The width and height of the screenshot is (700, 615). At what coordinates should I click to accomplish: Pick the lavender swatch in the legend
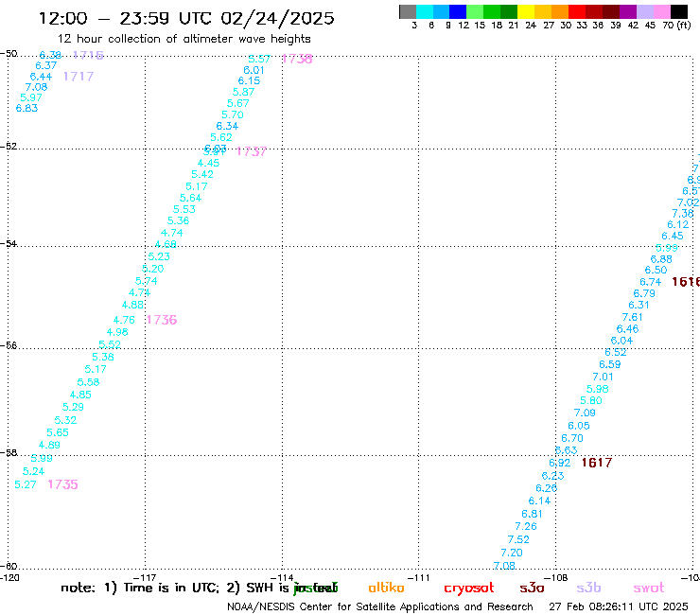click(x=644, y=11)
